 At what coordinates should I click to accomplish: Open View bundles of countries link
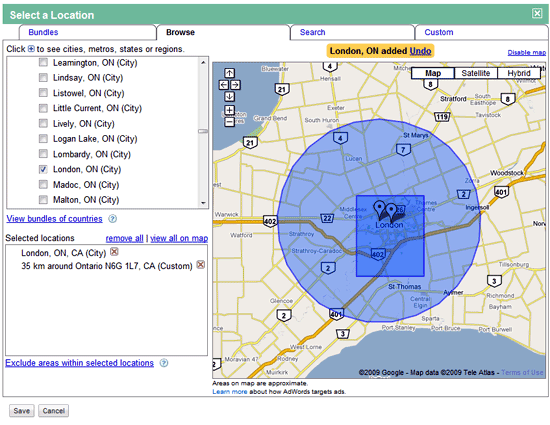click(54, 219)
